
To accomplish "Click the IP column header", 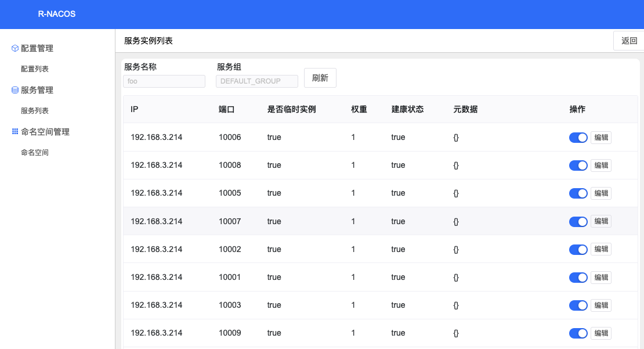I will (x=134, y=109).
